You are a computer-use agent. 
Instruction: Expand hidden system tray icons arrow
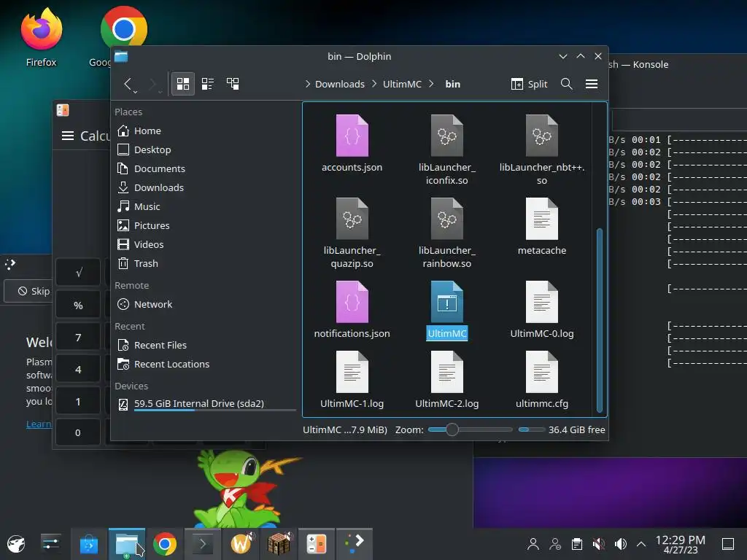[x=641, y=544]
